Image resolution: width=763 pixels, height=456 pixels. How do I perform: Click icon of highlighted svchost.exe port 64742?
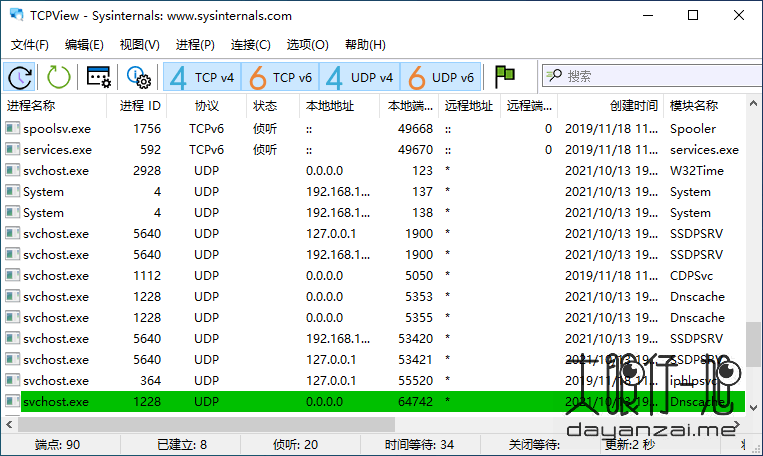(x=13, y=401)
